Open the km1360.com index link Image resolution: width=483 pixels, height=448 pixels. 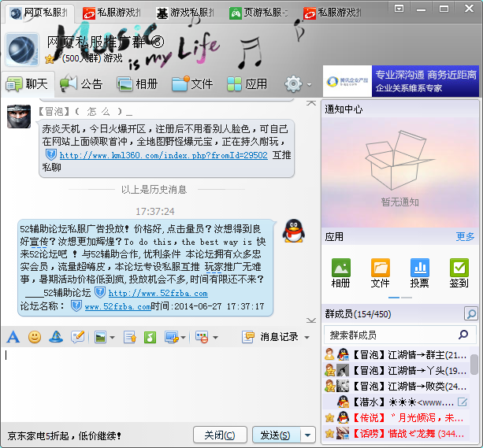coord(164,155)
